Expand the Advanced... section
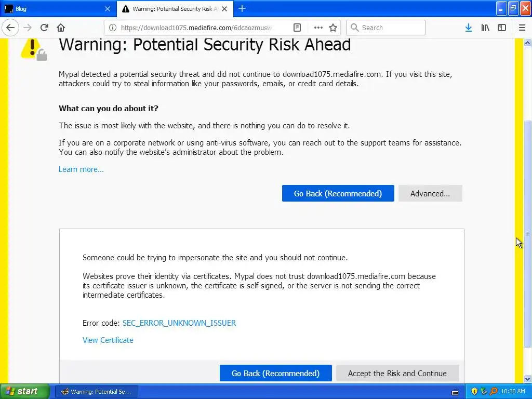532x399 pixels. point(430,193)
